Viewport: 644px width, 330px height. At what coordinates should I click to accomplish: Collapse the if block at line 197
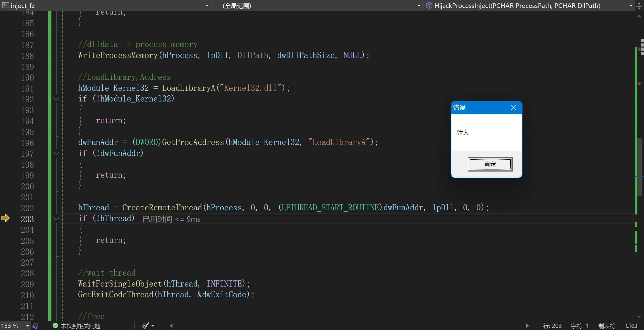[x=56, y=153]
